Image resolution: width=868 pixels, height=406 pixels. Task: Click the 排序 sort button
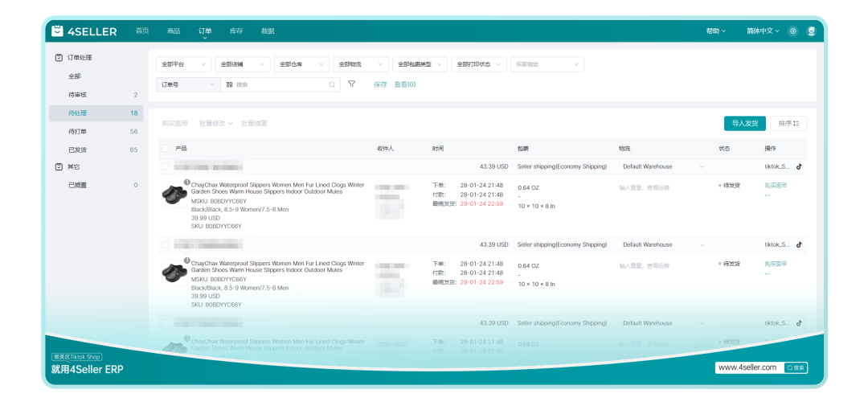788,124
